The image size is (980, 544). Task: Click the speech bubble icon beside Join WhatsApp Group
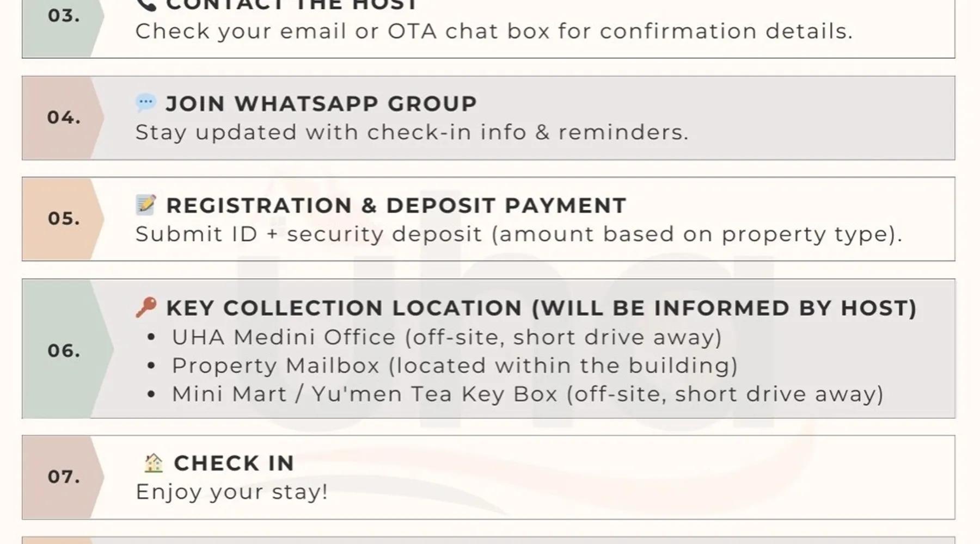[x=145, y=103]
